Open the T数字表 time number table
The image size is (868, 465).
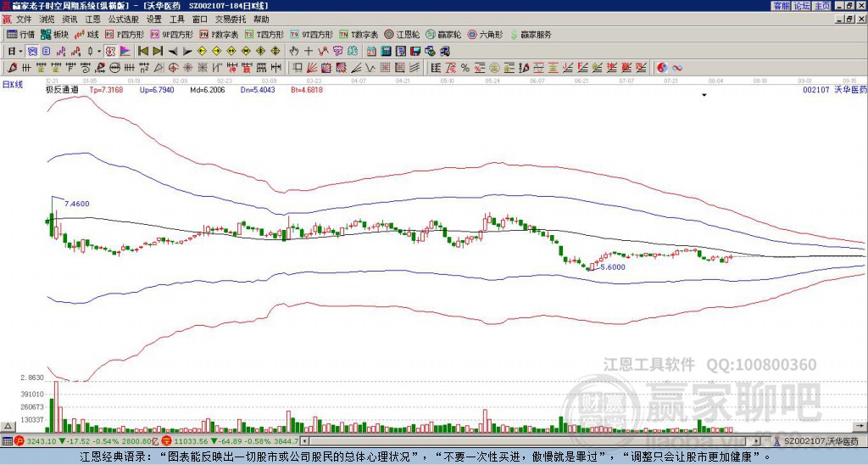[x=359, y=34]
